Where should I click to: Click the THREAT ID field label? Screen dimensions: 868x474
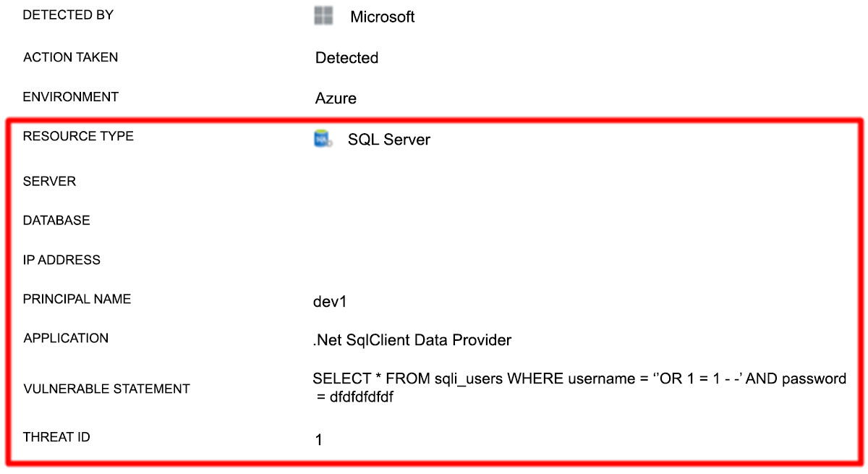pos(58,436)
